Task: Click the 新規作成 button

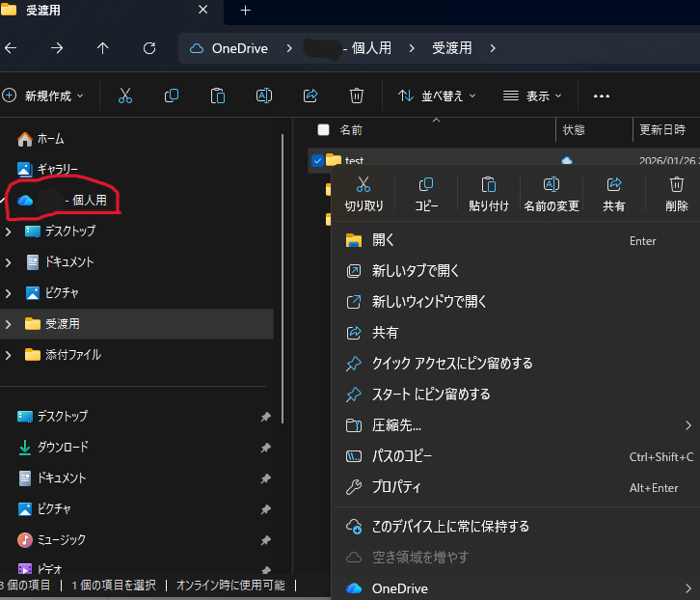Action: (43, 95)
